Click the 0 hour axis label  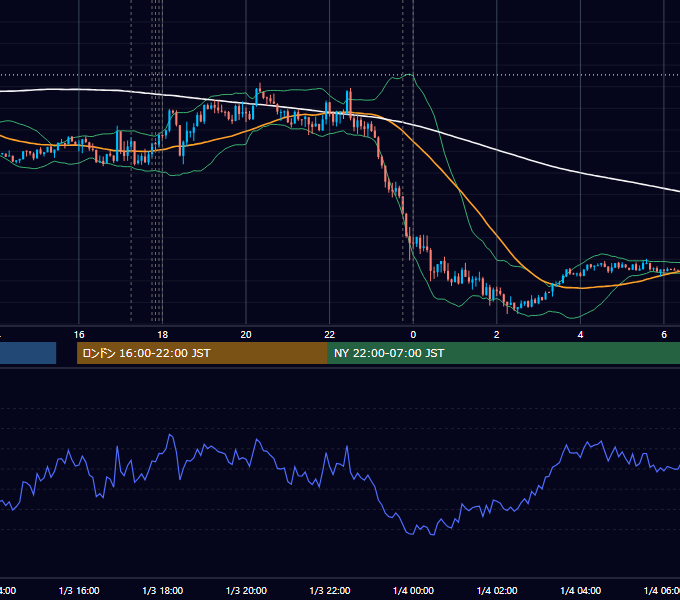413,335
